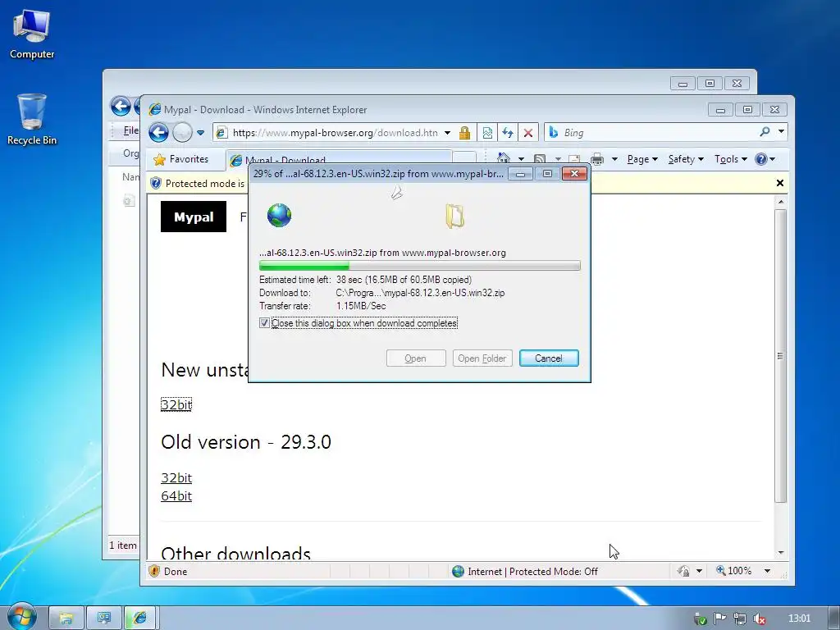840x630 pixels.
Task: Open Favorites star button
Action: [x=181, y=159]
